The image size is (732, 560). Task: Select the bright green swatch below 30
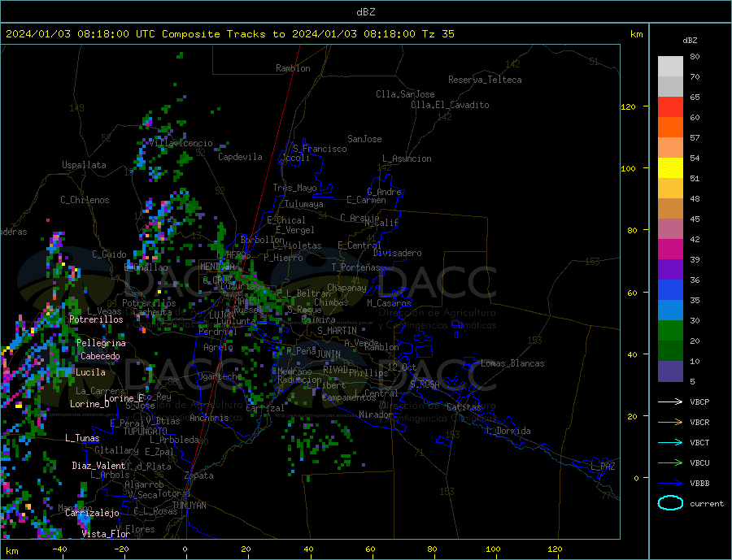point(670,331)
